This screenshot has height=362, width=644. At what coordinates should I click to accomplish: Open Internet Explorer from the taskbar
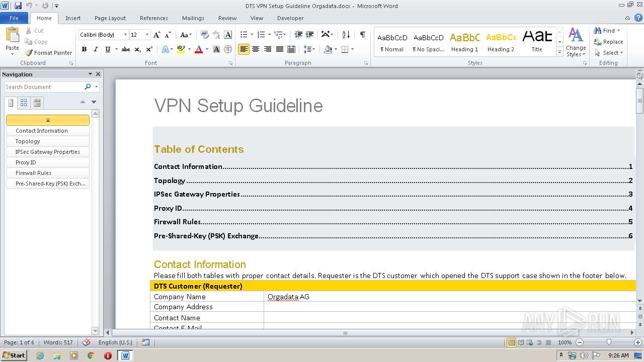coord(40,355)
